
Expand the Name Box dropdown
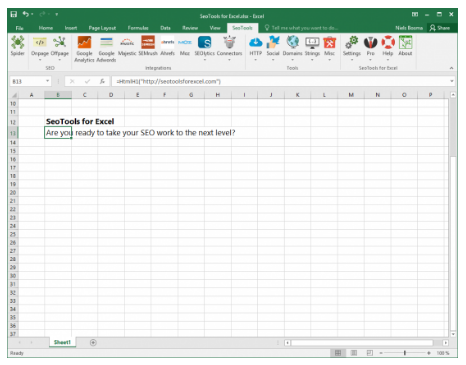click(47, 81)
